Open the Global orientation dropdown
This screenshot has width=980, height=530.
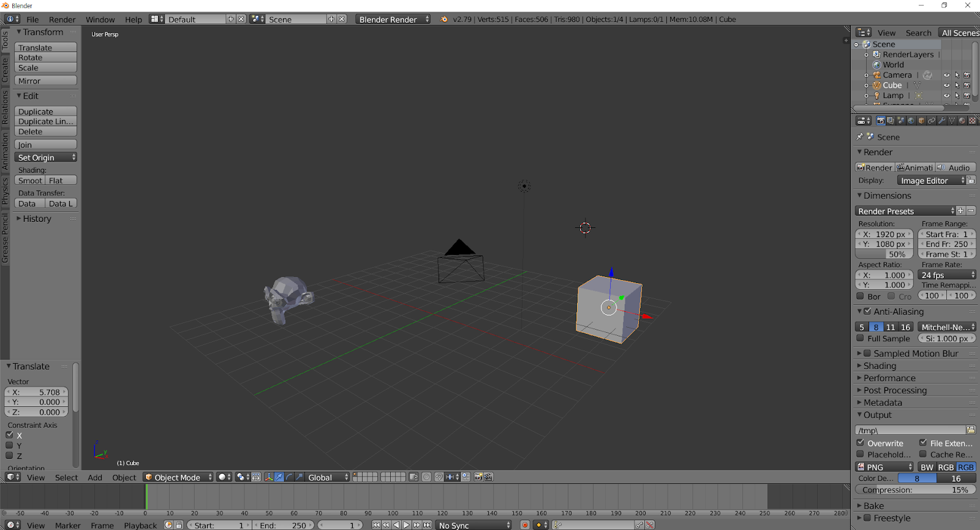pyautogui.click(x=327, y=477)
